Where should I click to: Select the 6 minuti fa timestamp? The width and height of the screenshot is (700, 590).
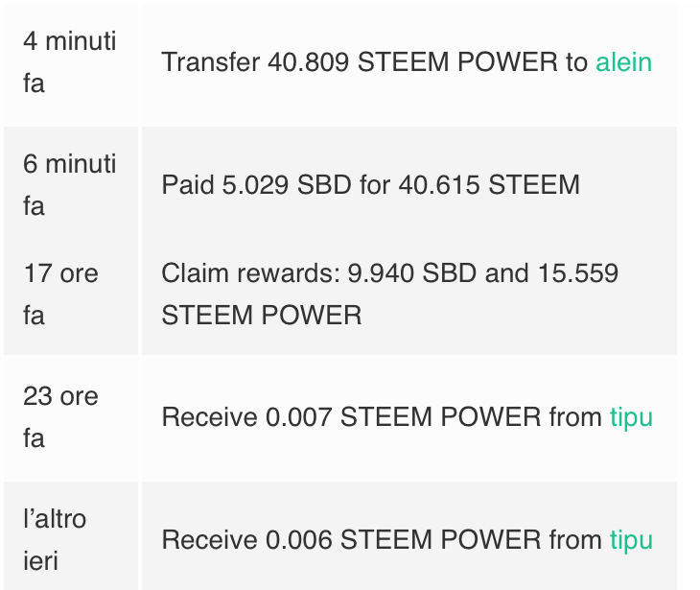(x=70, y=184)
